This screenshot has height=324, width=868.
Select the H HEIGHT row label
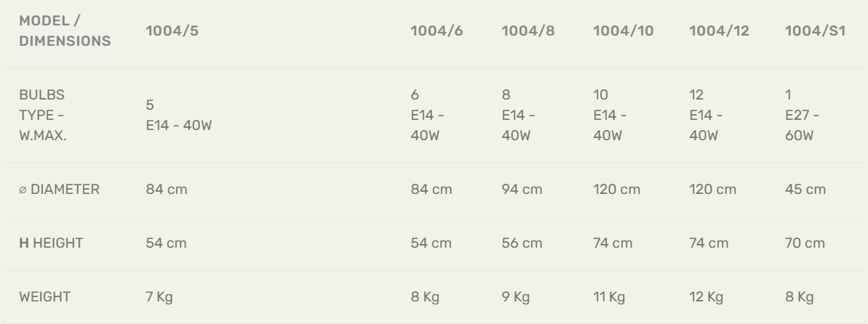(x=51, y=243)
